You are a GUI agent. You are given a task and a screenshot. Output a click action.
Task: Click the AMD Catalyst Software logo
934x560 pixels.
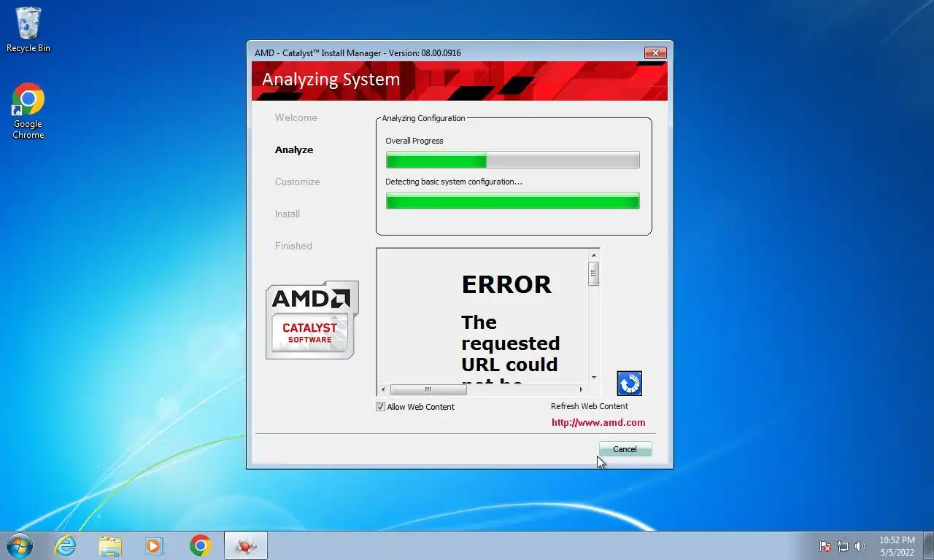[x=312, y=319]
